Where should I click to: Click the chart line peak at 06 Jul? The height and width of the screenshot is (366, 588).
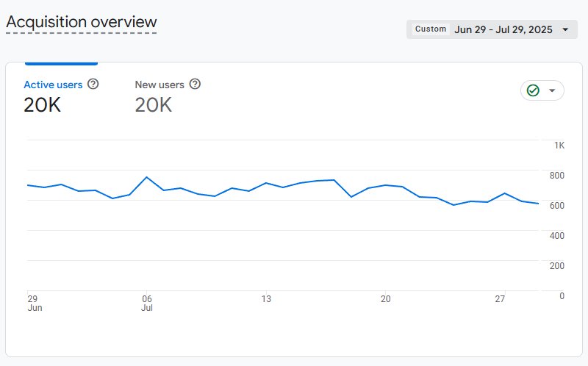[x=147, y=177]
